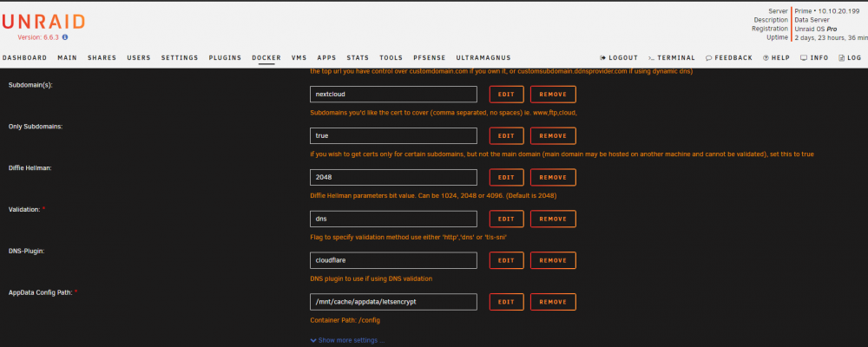Screen dimensions: 868x347
Task: Click the Only Subdomains field showing true
Action: pyautogui.click(x=393, y=135)
